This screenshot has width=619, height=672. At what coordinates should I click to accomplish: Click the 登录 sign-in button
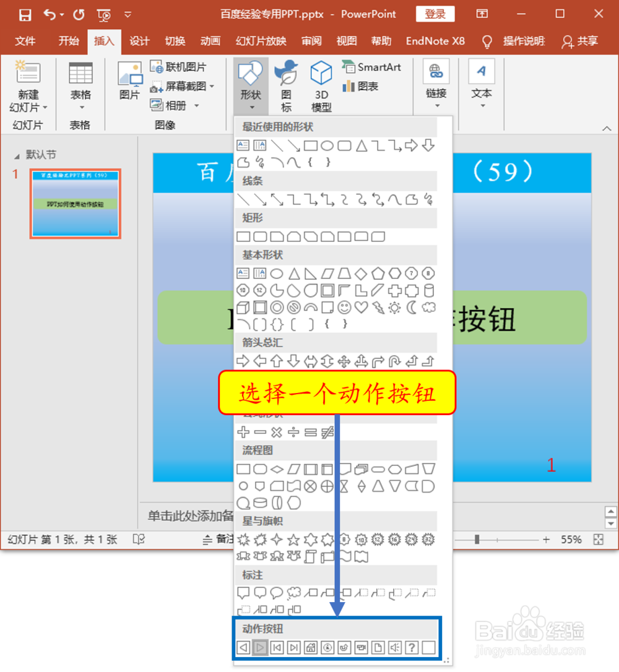pyautogui.click(x=435, y=14)
